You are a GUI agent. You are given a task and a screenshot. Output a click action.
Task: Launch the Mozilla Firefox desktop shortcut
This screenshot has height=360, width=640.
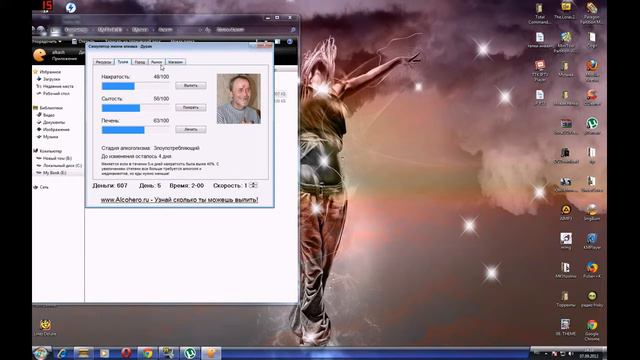point(592,71)
